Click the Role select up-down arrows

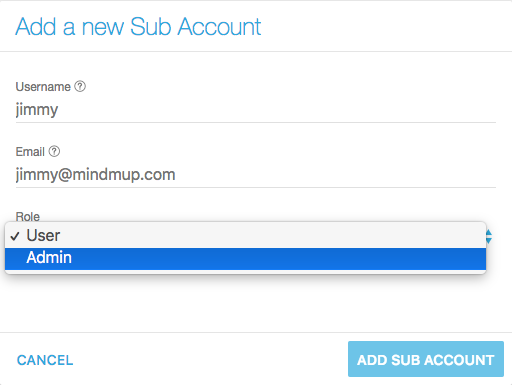point(489,236)
